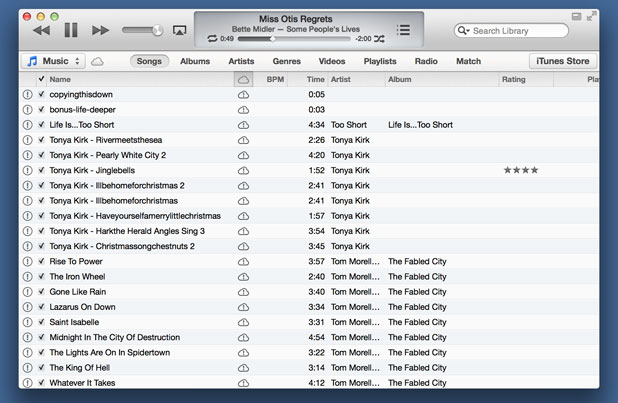Download bonus-life-deeper from iCloud
This screenshot has height=403, width=618.
pyautogui.click(x=244, y=110)
